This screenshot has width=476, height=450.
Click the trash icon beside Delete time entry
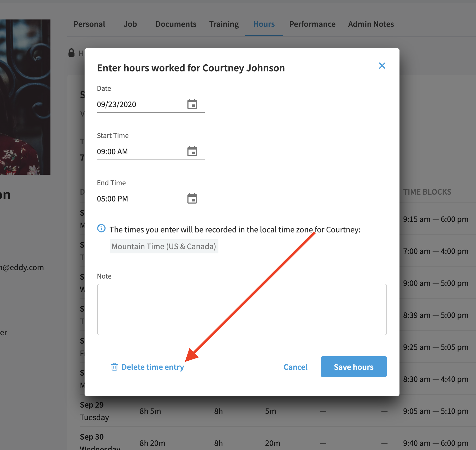point(115,367)
